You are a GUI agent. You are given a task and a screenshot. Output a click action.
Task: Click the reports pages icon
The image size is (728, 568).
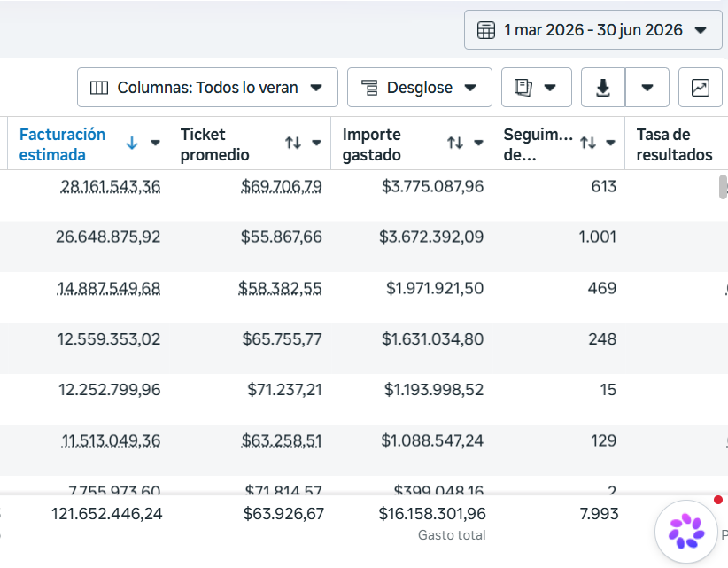point(523,88)
